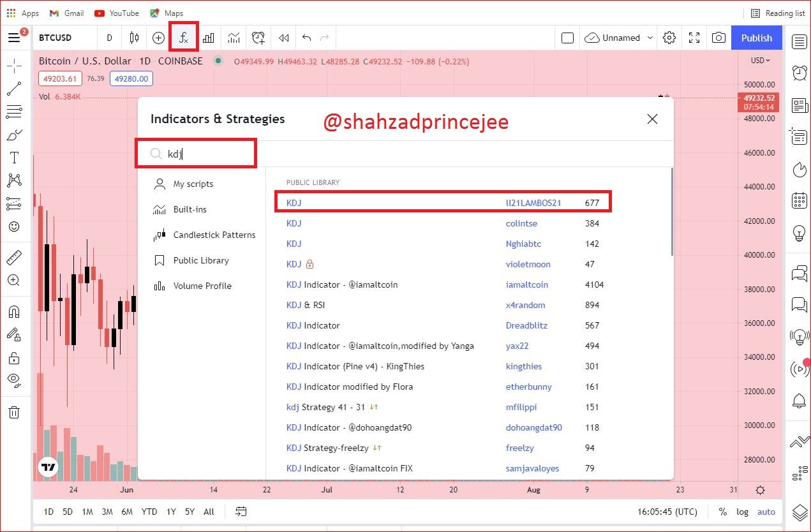811x532 pixels.
Task: Enter fullscreen mode
Action: (x=694, y=38)
